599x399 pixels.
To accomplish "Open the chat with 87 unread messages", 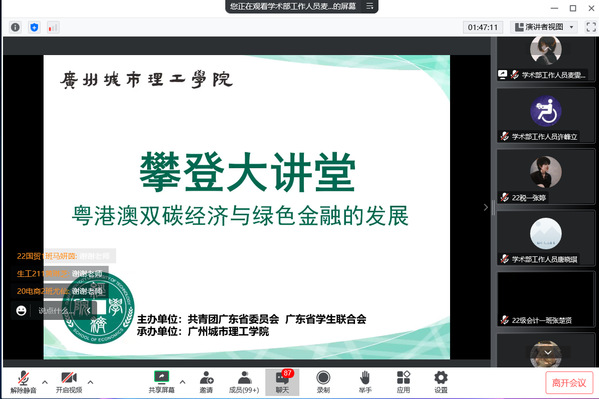I will click(282, 382).
